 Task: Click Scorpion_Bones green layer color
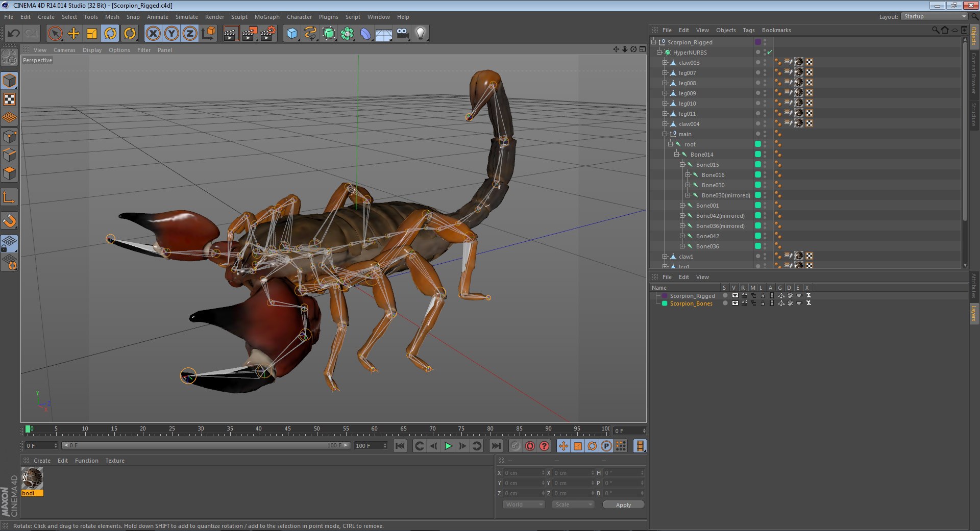tap(665, 304)
